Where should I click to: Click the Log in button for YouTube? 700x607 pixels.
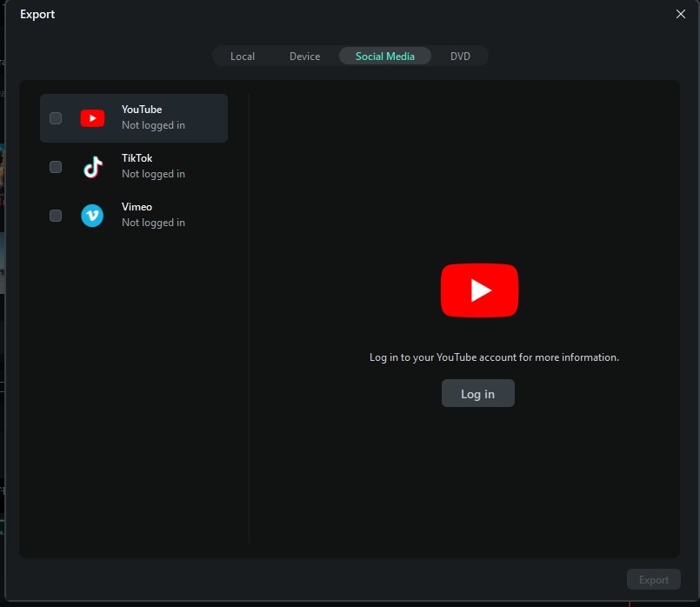477,393
